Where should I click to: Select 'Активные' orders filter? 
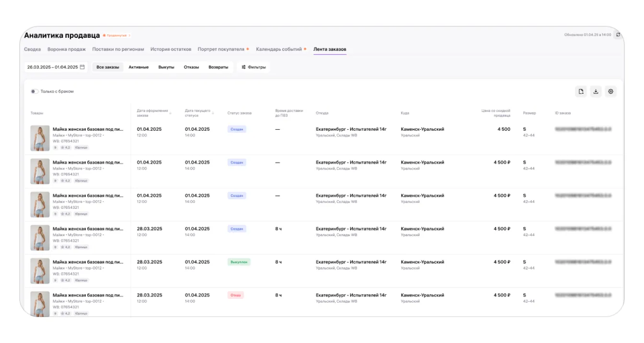[x=138, y=67]
